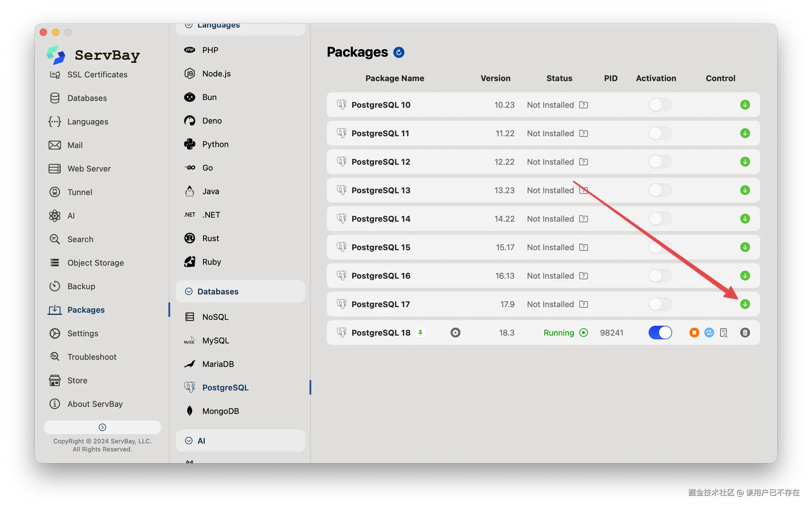Open PostgreSQL 18 settings gear icon
Image resolution: width=812 pixels, height=509 pixels.
pyautogui.click(x=455, y=333)
